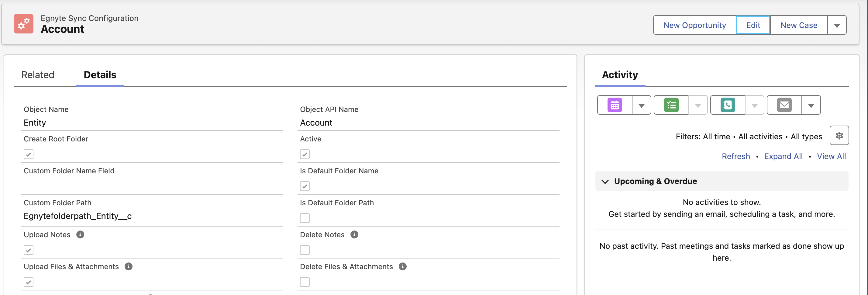
Task: Click the Email envelope icon
Action: coord(784,105)
